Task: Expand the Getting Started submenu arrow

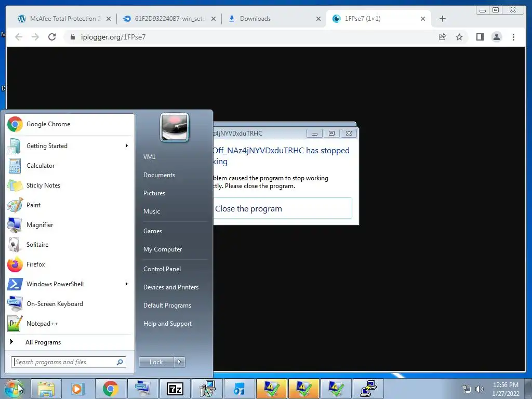Action: [127, 146]
